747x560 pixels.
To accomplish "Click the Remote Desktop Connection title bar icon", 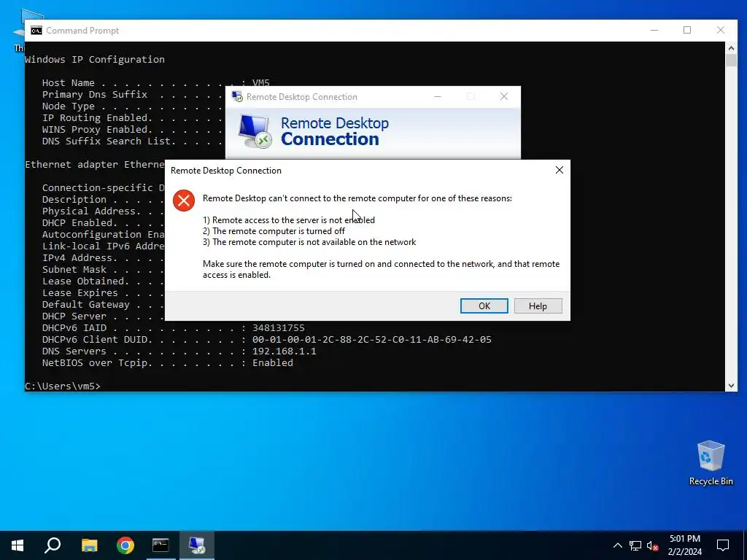I will [x=237, y=97].
